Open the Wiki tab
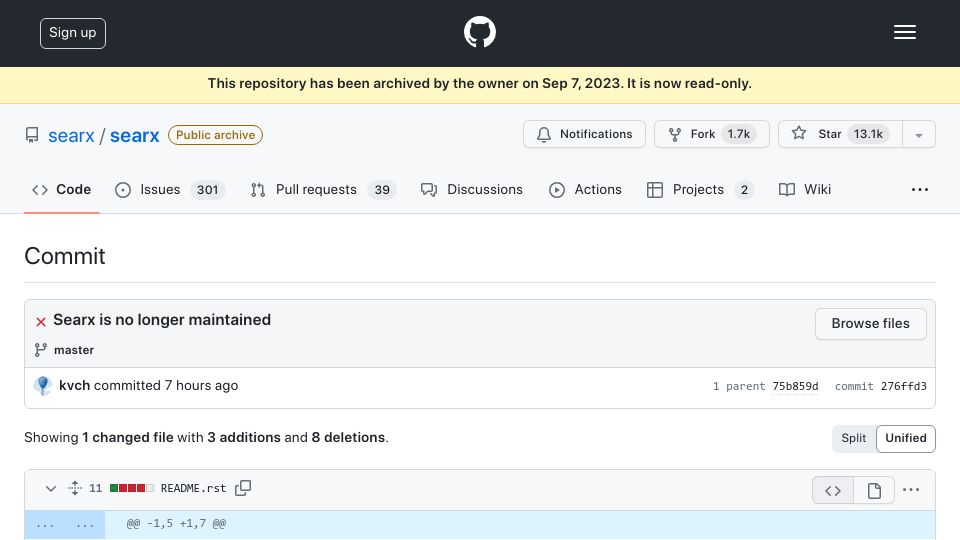960x540 pixels. click(804, 190)
